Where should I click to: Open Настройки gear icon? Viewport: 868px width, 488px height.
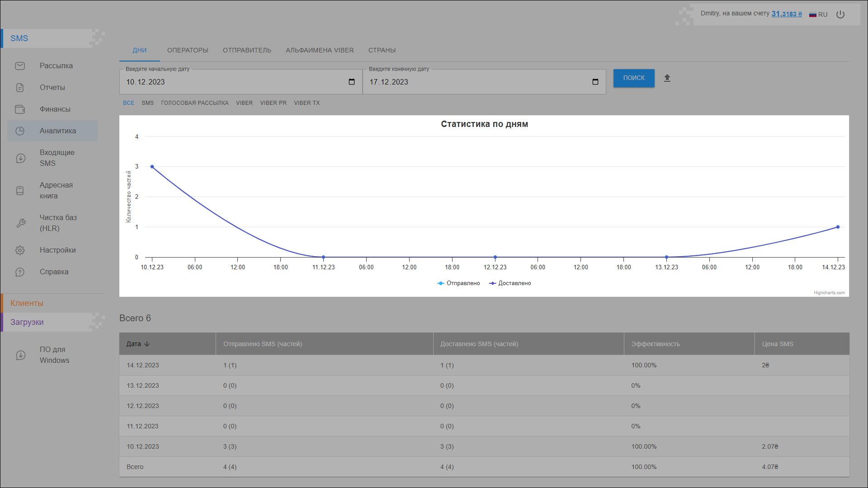click(20, 250)
